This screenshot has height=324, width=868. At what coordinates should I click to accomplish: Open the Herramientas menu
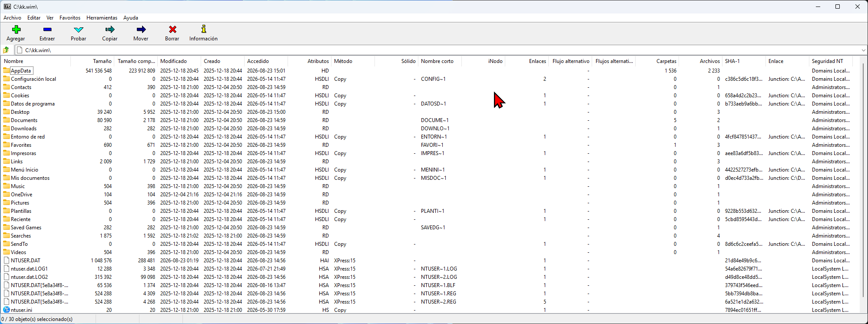[x=102, y=18]
